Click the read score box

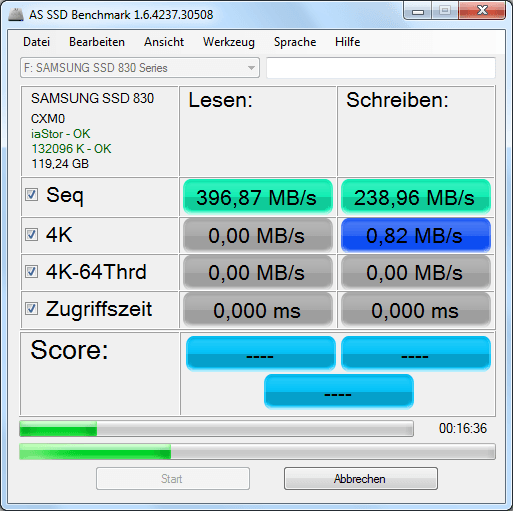pyautogui.click(x=260, y=353)
